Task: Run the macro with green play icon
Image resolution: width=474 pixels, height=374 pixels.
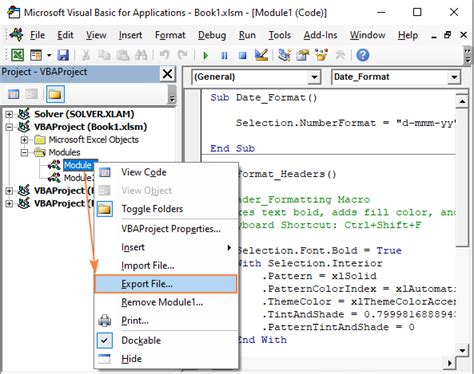Action: pos(206,55)
